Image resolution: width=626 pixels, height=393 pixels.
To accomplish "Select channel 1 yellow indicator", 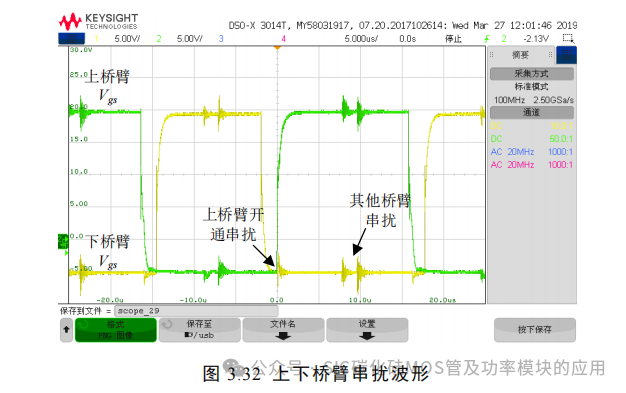I will (96, 39).
